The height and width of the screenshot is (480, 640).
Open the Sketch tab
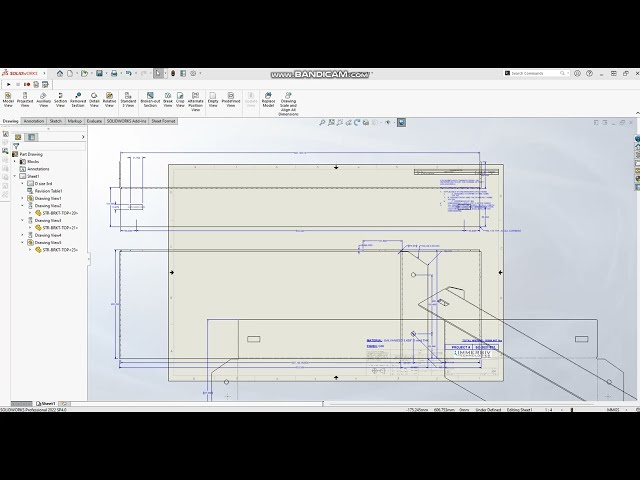click(56, 121)
